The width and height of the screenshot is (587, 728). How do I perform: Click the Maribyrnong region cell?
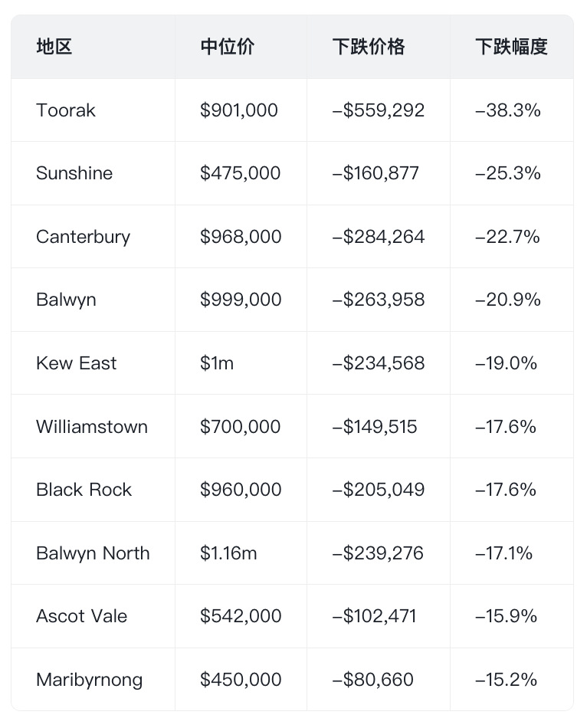(89, 680)
